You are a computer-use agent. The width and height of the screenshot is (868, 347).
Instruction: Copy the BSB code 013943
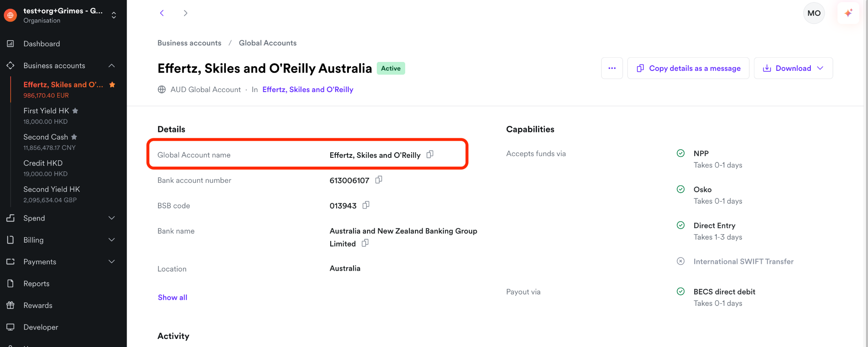366,205
